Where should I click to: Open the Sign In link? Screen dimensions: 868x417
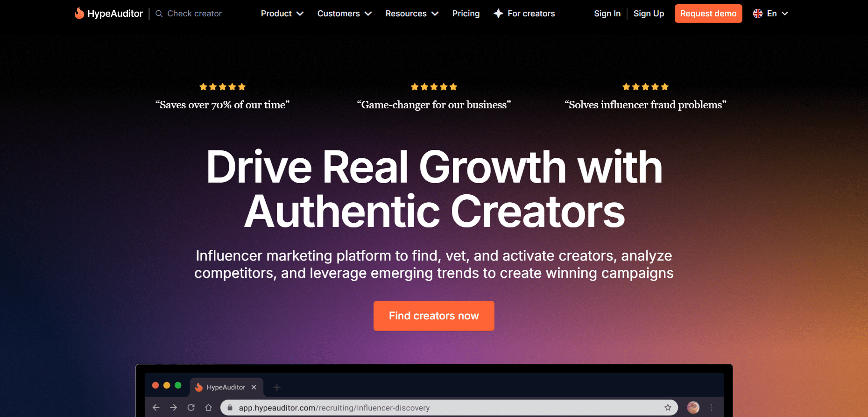[607, 14]
